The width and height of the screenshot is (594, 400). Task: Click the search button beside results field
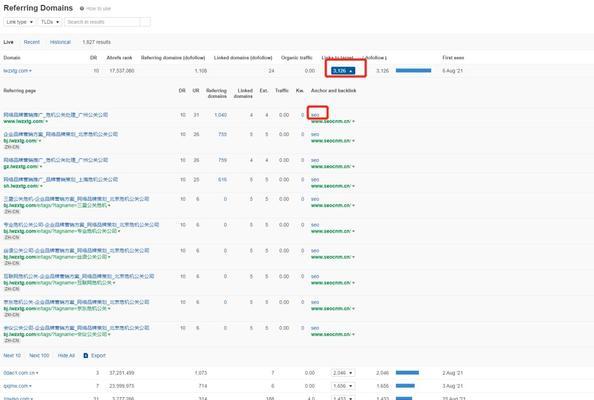[x=145, y=22]
